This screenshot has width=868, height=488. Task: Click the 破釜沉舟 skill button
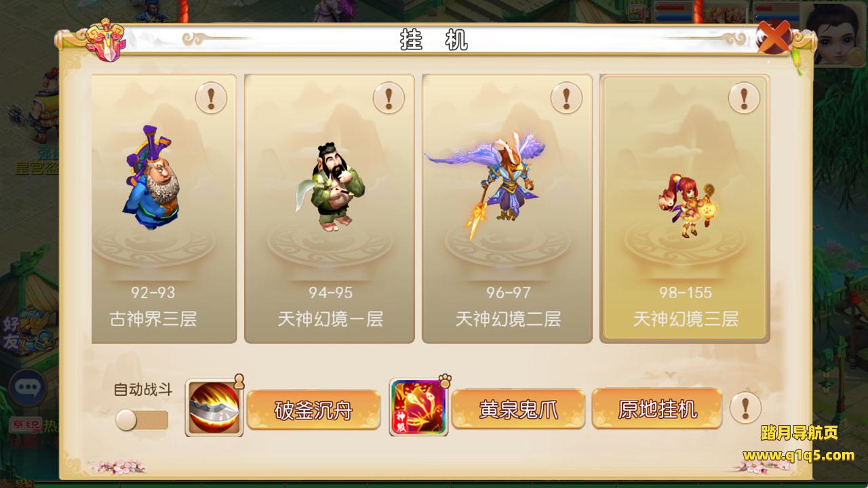313,409
